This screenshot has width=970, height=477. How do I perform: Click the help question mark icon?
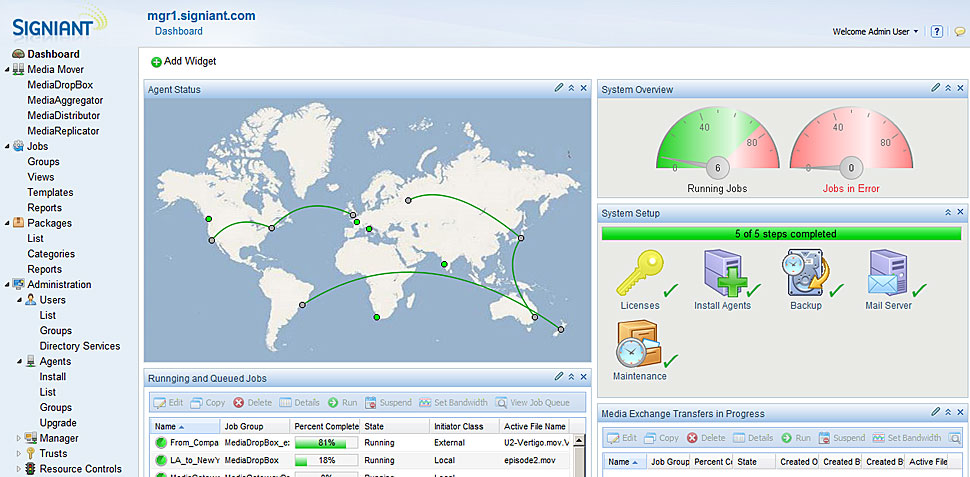pyautogui.click(x=937, y=32)
